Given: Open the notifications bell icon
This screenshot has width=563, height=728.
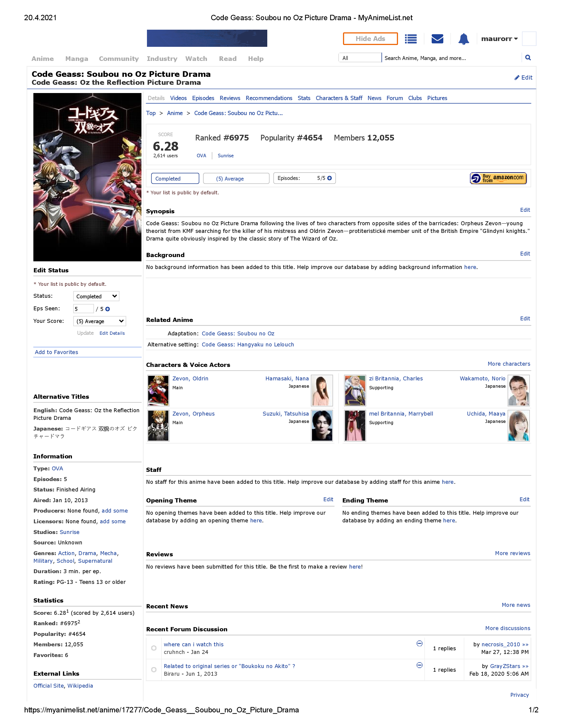Looking at the screenshot, I should [464, 39].
